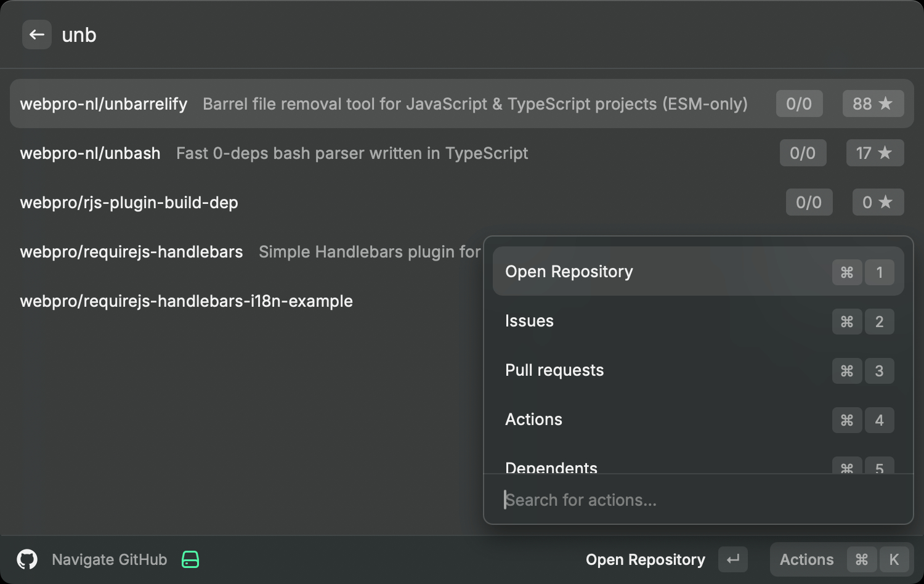Click the green server icon beside Navigate GitHub
The height and width of the screenshot is (584, 924).
tap(190, 559)
